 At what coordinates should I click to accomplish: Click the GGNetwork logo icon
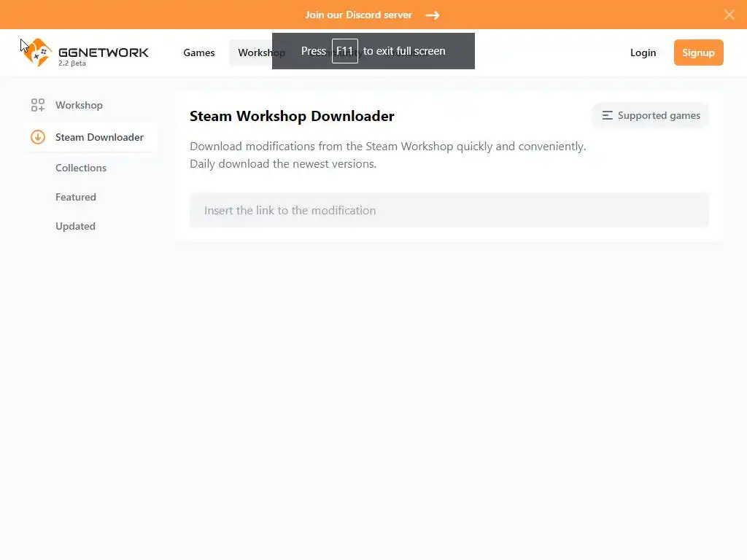coord(37,52)
